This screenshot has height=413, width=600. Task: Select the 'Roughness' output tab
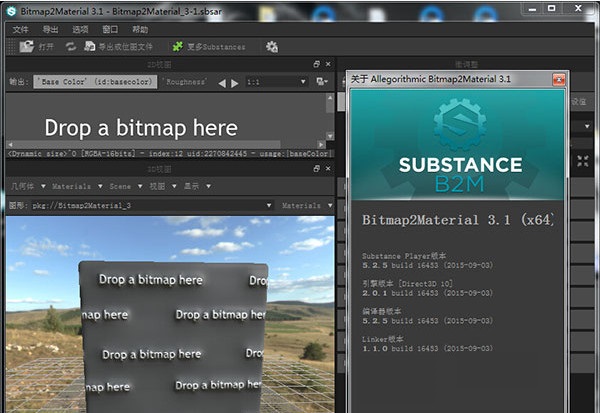tap(186, 83)
